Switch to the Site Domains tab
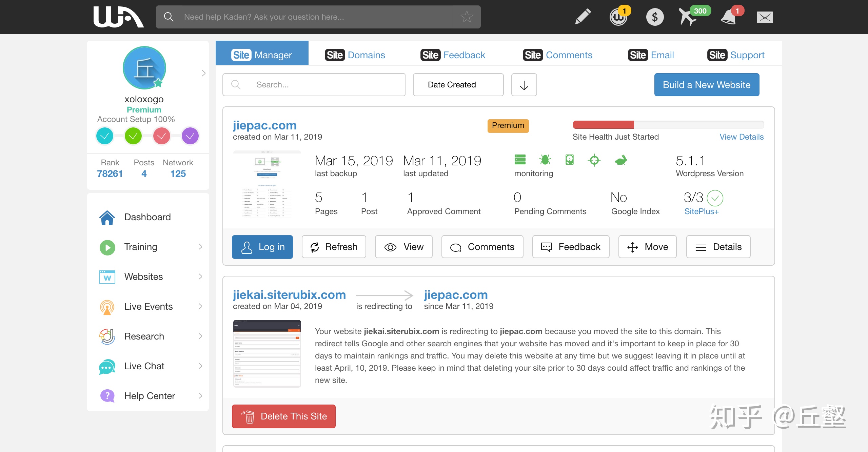Viewport: 868px width, 452px height. (355, 55)
